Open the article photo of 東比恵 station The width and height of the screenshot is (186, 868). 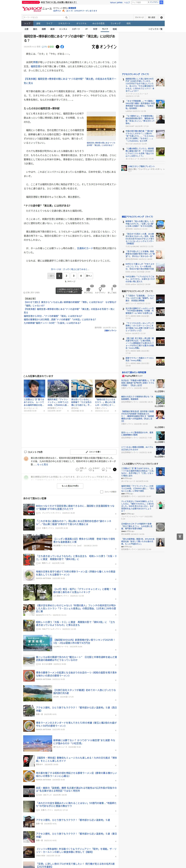point(101,126)
